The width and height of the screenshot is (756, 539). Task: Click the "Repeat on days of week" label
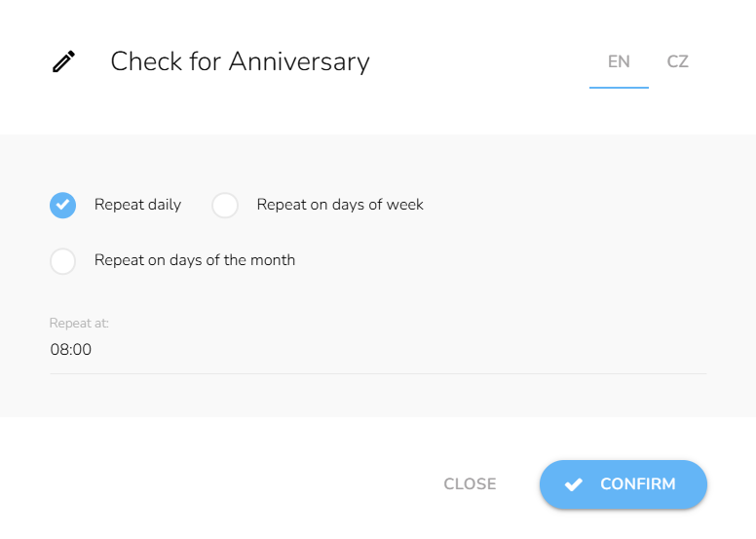tap(340, 205)
